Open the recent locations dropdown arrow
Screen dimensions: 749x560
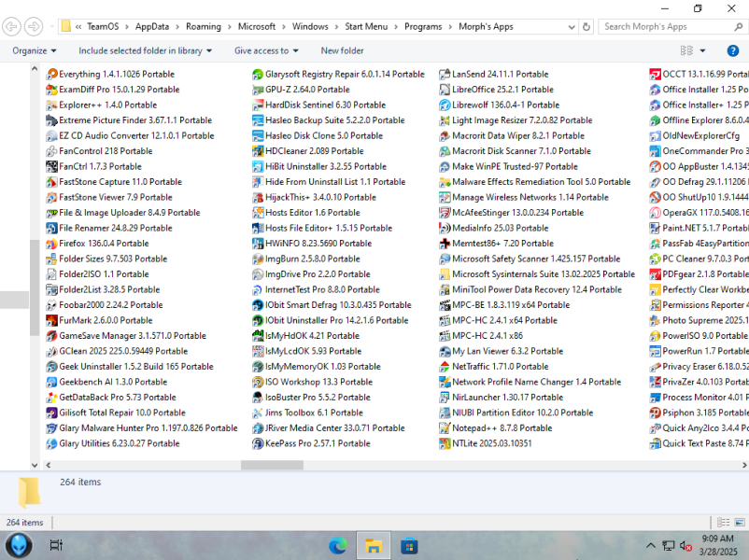click(x=52, y=26)
